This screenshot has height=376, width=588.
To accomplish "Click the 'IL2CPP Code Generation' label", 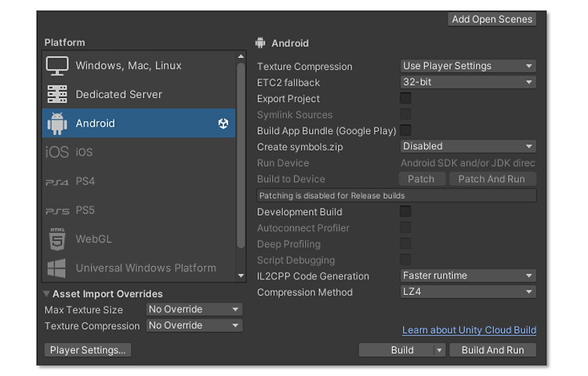I will point(313,276).
